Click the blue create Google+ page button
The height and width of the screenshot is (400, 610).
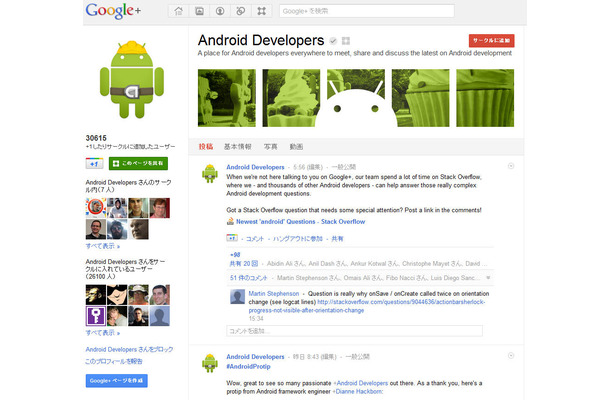tap(116, 381)
